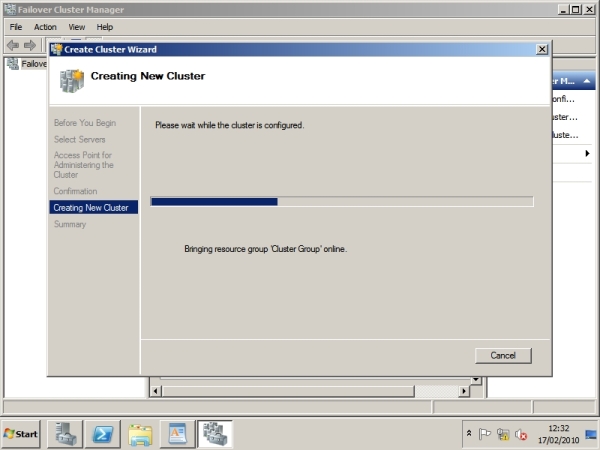Select Failover Cluster Manager tree node icon
Image resolution: width=600 pixels, height=450 pixels.
pyautogui.click(x=13, y=64)
